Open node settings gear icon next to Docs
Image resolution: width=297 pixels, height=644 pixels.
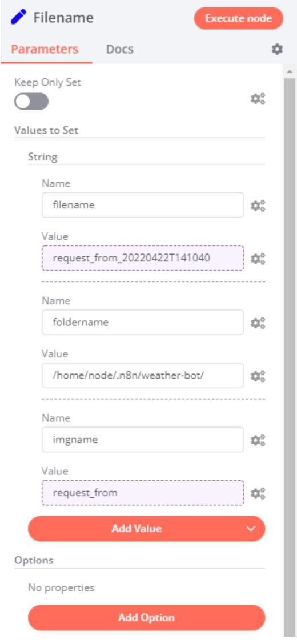(x=277, y=49)
